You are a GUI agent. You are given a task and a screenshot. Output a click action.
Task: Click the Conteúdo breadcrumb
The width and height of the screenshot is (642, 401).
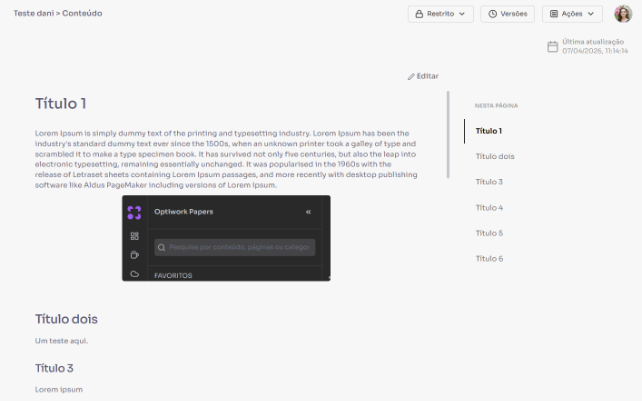(x=82, y=13)
